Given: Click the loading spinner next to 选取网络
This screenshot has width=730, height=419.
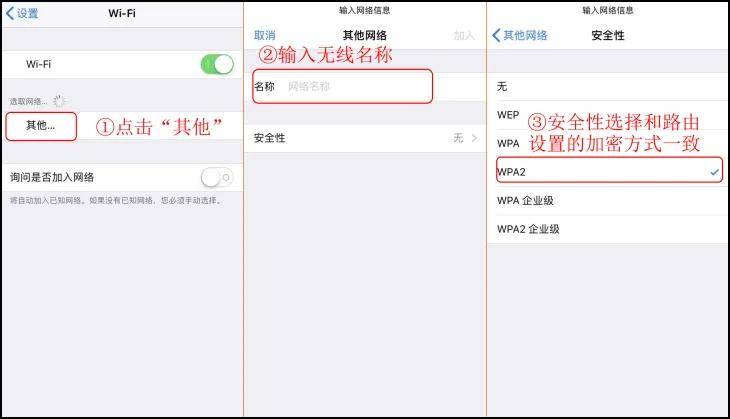Looking at the screenshot, I should pyautogui.click(x=59, y=101).
